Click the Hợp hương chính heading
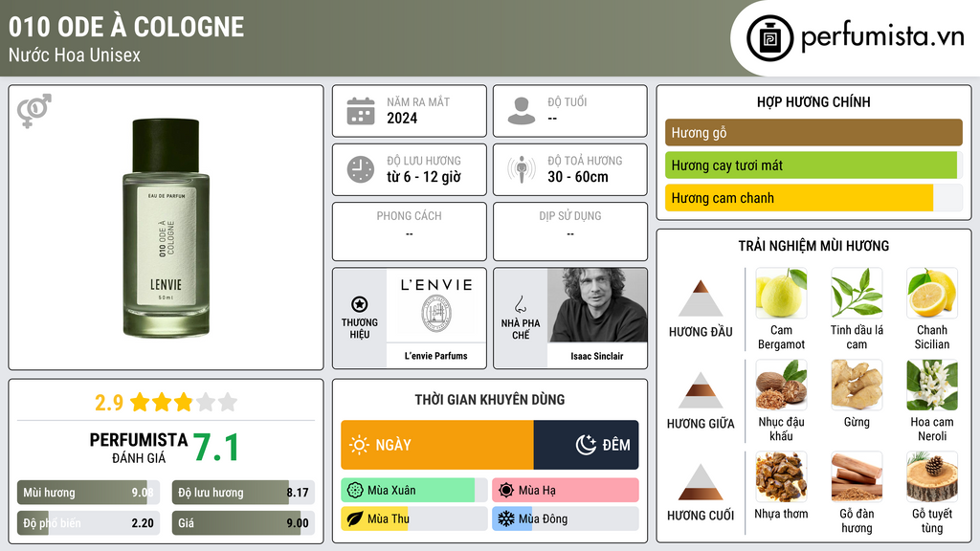The width and height of the screenshot is (980, 551). (813, 101)
